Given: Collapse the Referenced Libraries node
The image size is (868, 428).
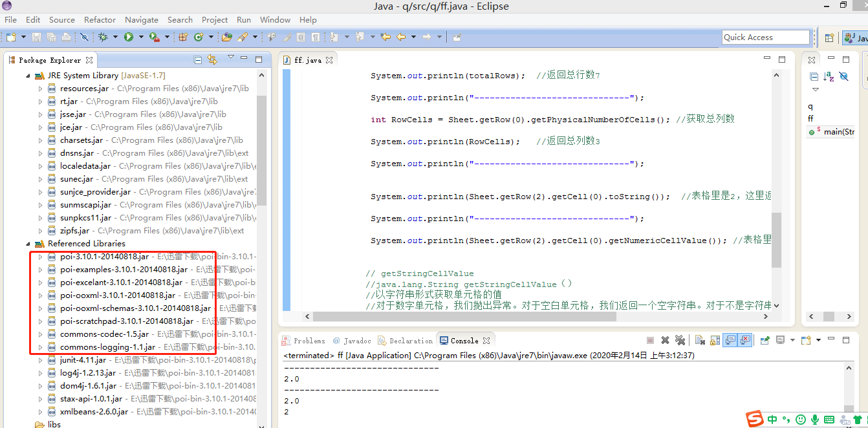Looking at the screenshot, I should pos(28,244).
